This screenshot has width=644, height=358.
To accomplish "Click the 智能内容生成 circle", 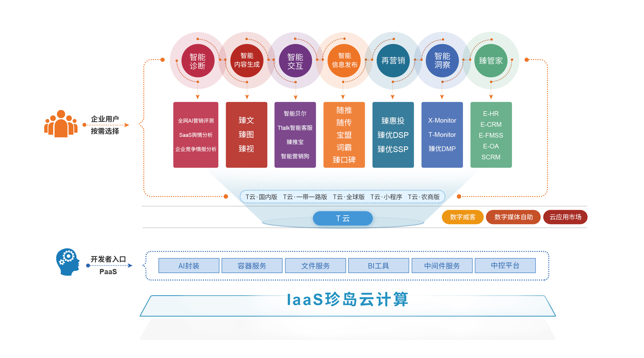I will point(247,60).
